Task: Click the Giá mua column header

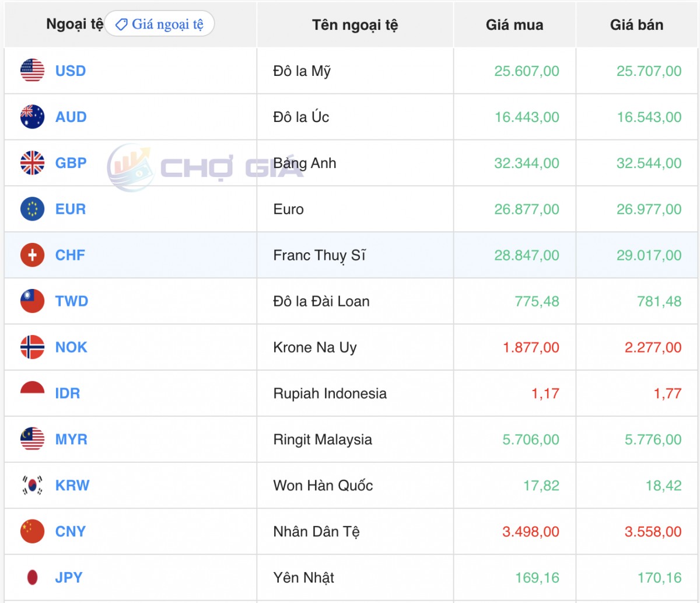Action: [x=514, y=25]
